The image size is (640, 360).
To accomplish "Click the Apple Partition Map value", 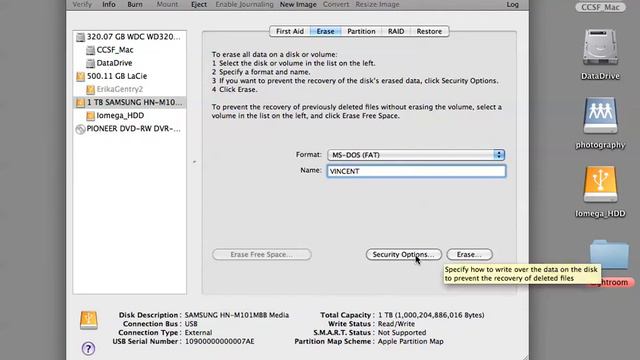I will click(410, 341).
